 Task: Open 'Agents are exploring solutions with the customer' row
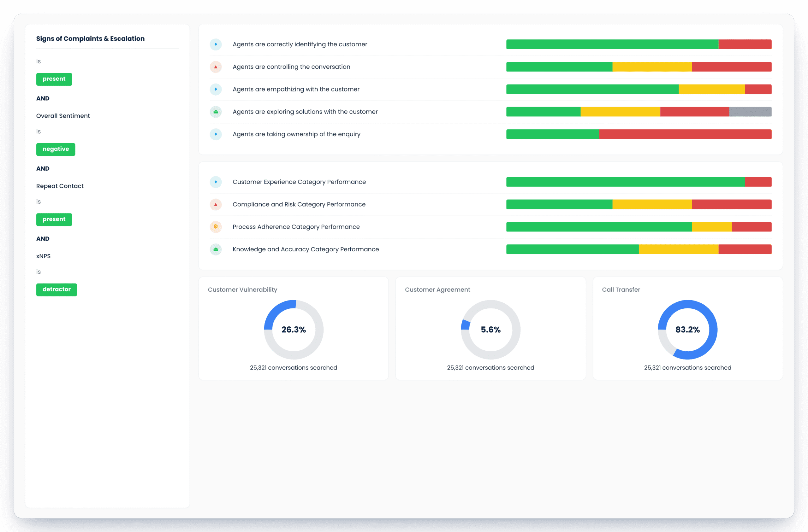490,112
